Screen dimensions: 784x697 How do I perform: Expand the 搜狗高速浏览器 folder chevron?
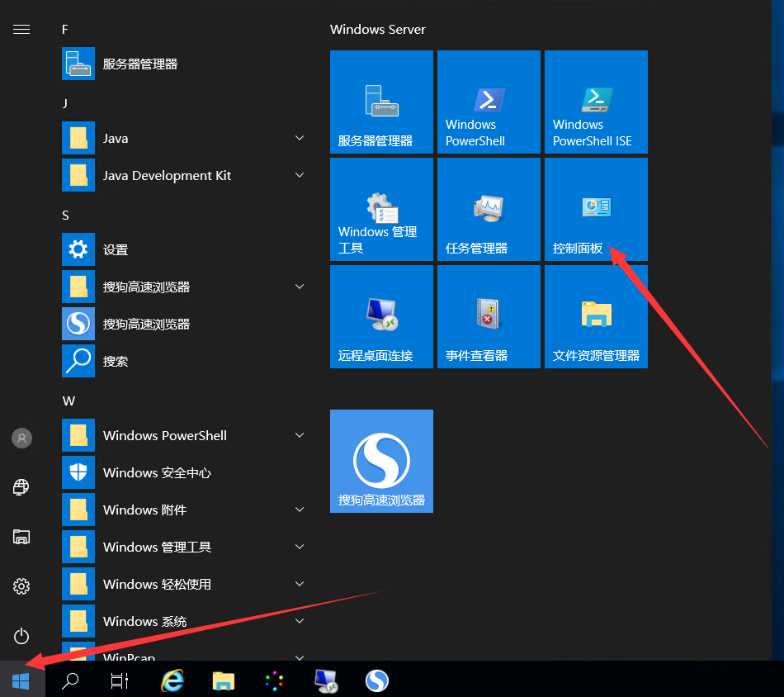300,287
